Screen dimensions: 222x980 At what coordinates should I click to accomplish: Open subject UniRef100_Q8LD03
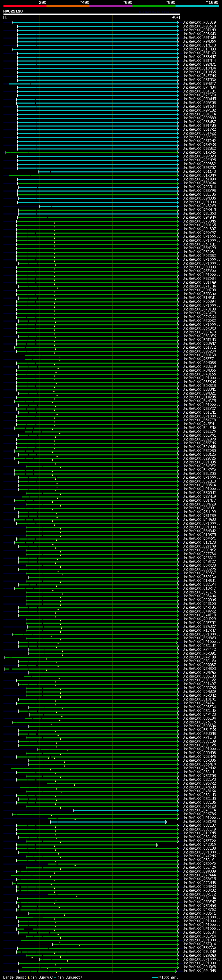click(199, 213)
